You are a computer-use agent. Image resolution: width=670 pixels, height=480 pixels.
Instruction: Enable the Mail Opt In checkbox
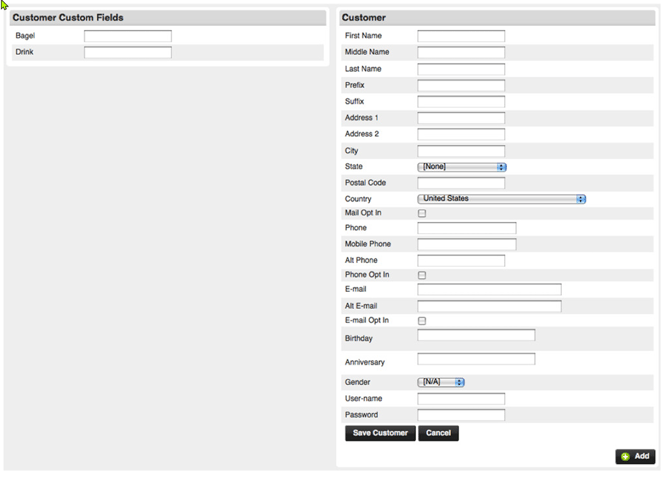pos(422,214)
